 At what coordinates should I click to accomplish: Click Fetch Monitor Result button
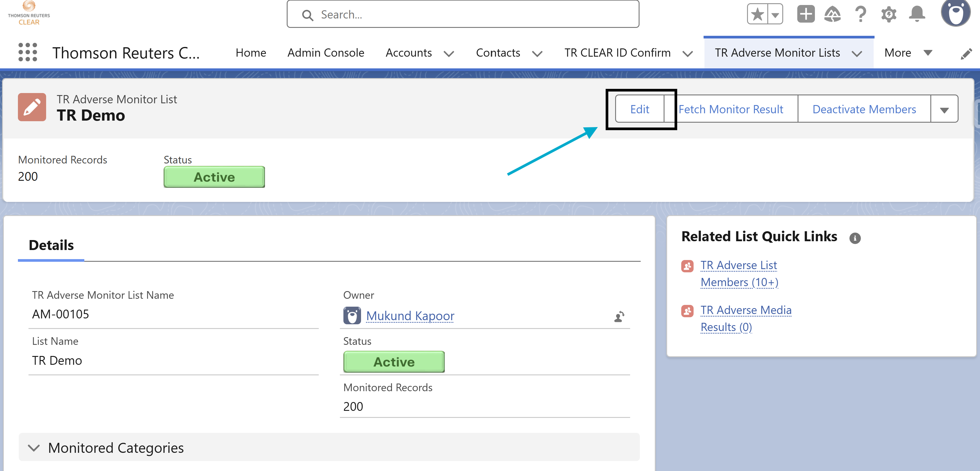pyautogui.click(x=731, y=109)
